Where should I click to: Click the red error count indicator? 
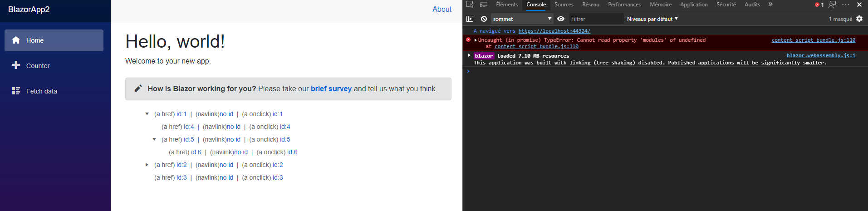(819, 5)
